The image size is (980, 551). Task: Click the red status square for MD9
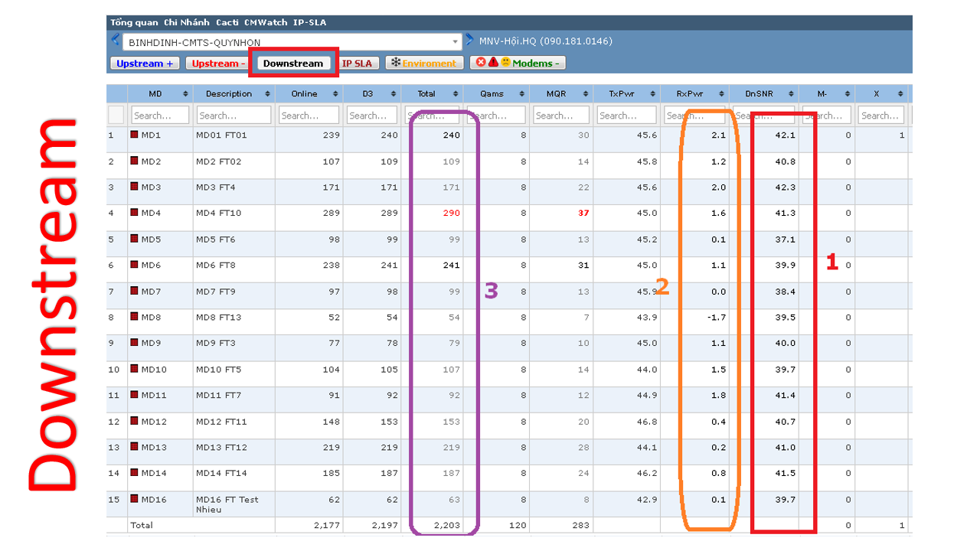click(x=134, y=343)
